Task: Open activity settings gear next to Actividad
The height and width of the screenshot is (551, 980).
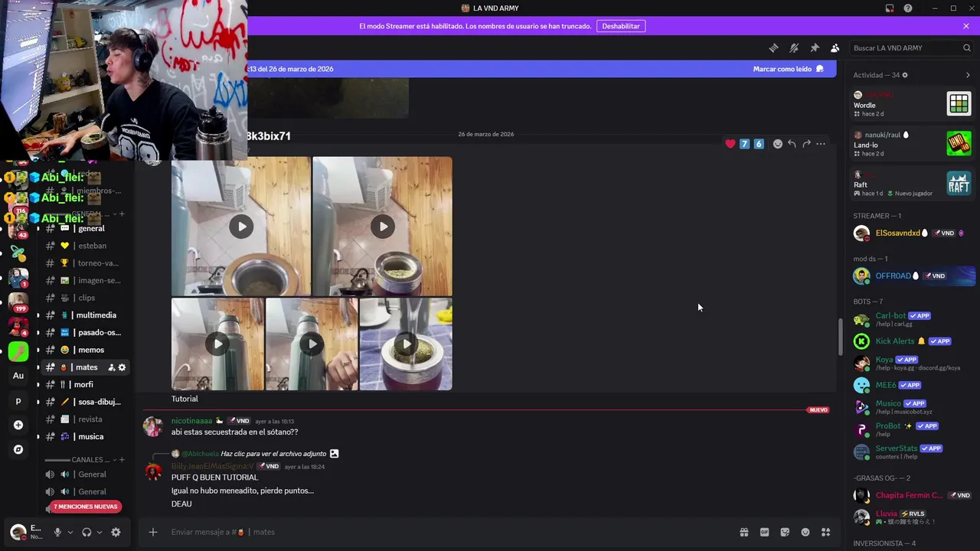Action: pyautogui.click(x=905, y=75)
